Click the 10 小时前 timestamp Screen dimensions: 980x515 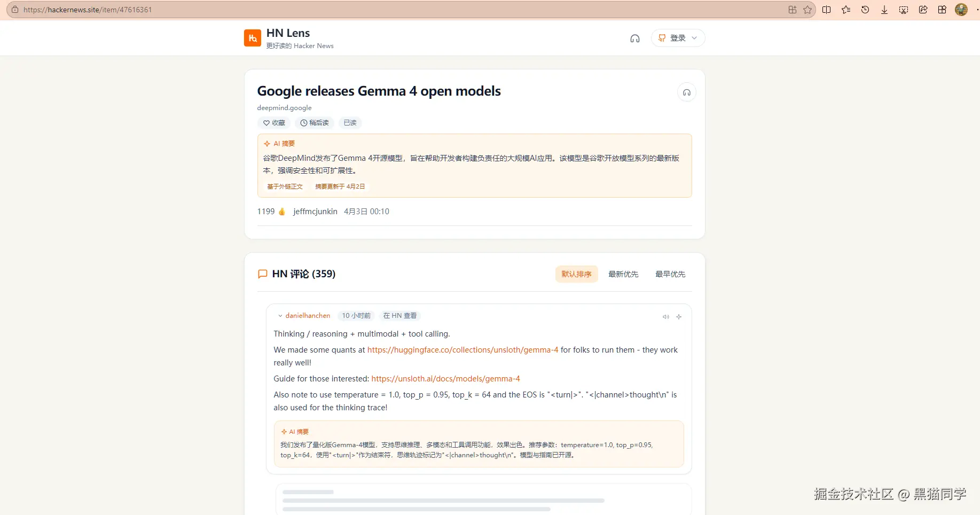click(356, 316)
